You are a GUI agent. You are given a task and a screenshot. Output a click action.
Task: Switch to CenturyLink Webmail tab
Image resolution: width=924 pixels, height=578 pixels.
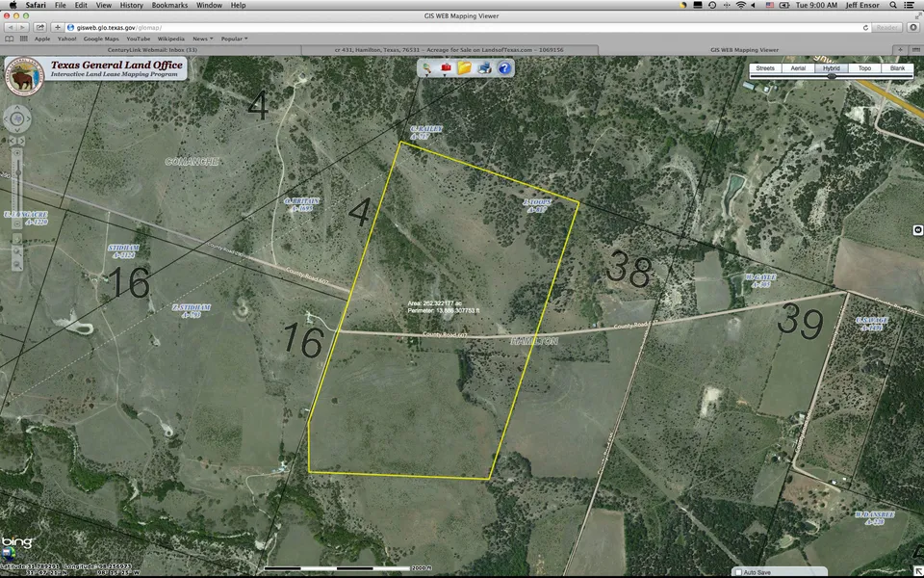pos(152,49)
